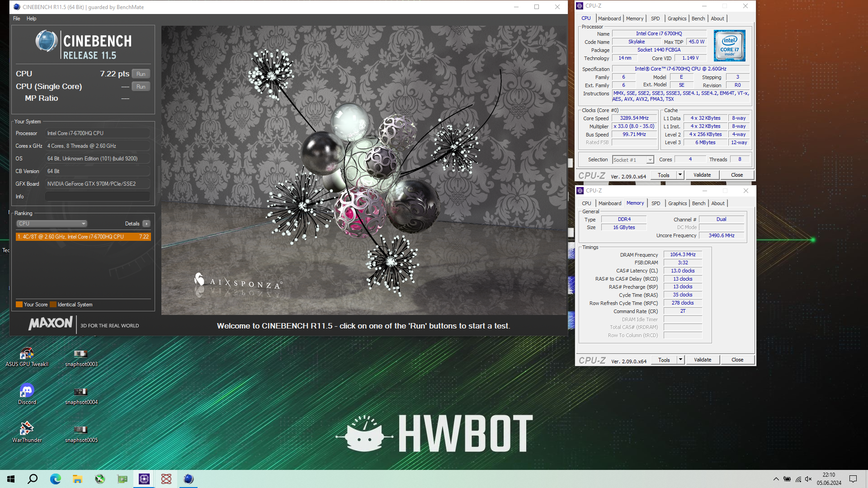The width and height of the screenshot is (868, 488).
Task: Expand Tools dropdown arrow in upper CPU-Z
Action: [x=679, y=175]
